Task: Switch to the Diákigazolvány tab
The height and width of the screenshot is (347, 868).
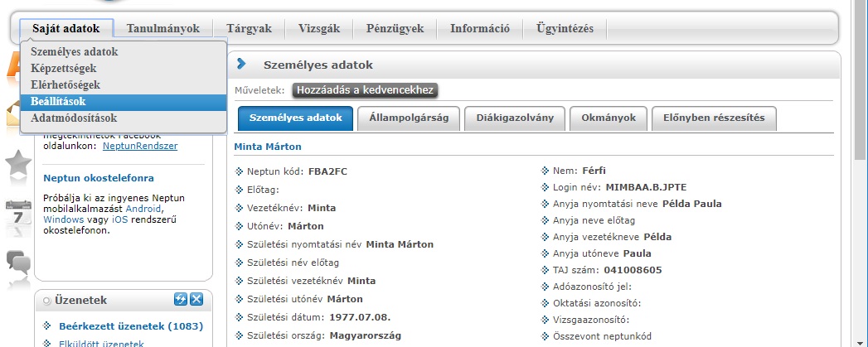Action: pos(514,118)
